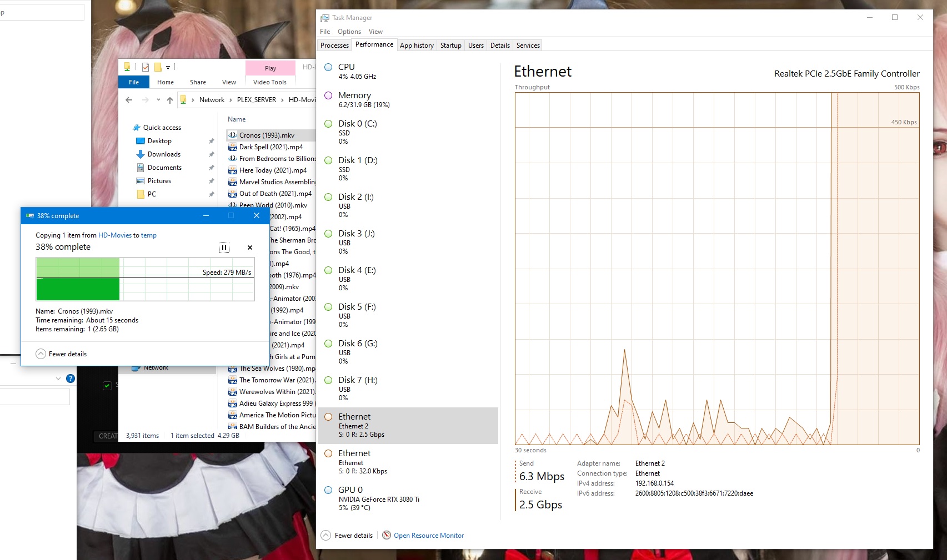
Task: Collapse Fewer details in the copy dialog
Action: click(61, 354)
